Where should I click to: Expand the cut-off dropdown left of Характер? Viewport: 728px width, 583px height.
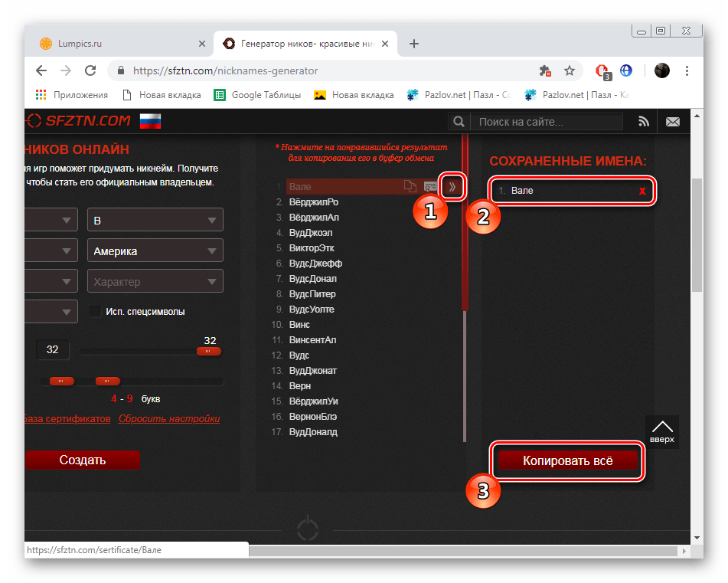pos(51,281)
